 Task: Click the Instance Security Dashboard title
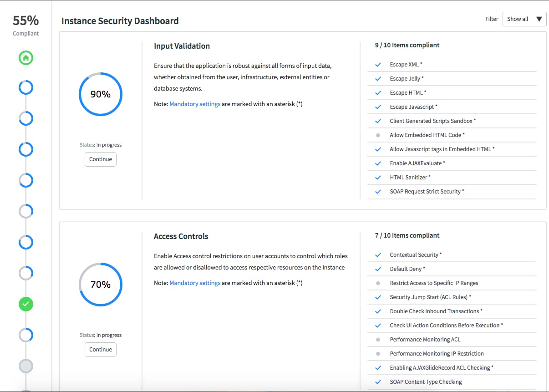120,21
